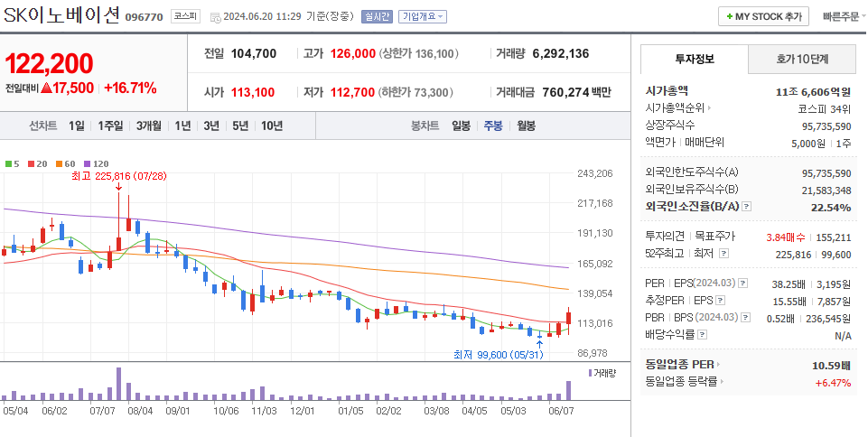Click the 목표주가 link
Image resolution: width=868 pixels, height=437 pixels.
tap(715, 237)
